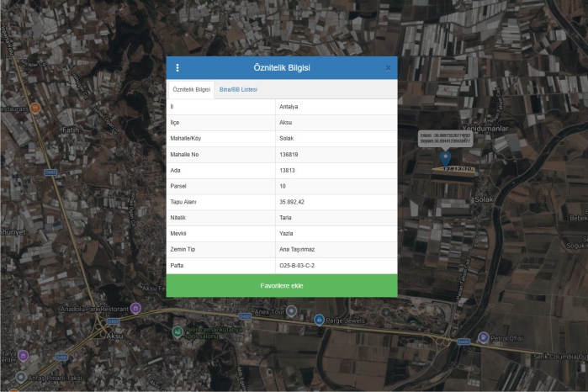Click the Solak value in Mahalle/Köy row
The image size is (588, 392).
(287, 139)
